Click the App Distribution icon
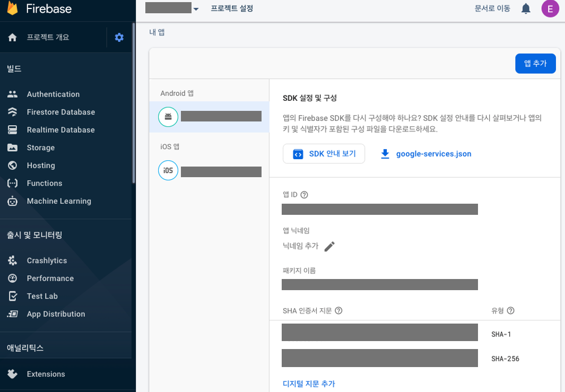The image size is (565, 392). 12,314
